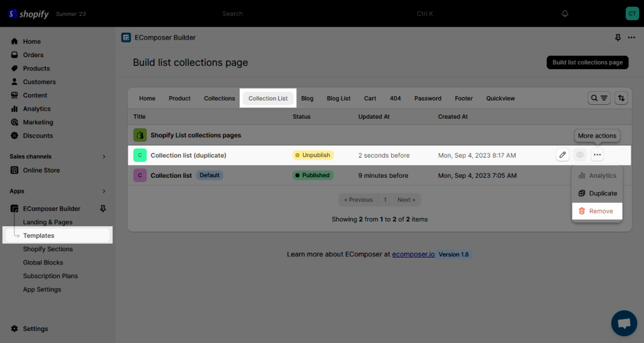The height and width of the screenshot is (343, 644).
Task: Click the Default badge
Action: point(209,175)
